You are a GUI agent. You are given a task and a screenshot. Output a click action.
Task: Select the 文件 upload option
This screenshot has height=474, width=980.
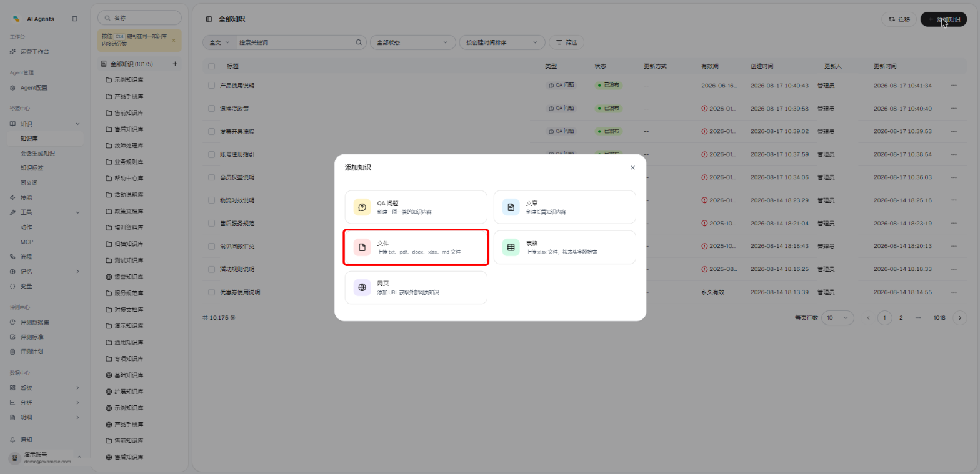pyautogui.click(x=416, y=247)
